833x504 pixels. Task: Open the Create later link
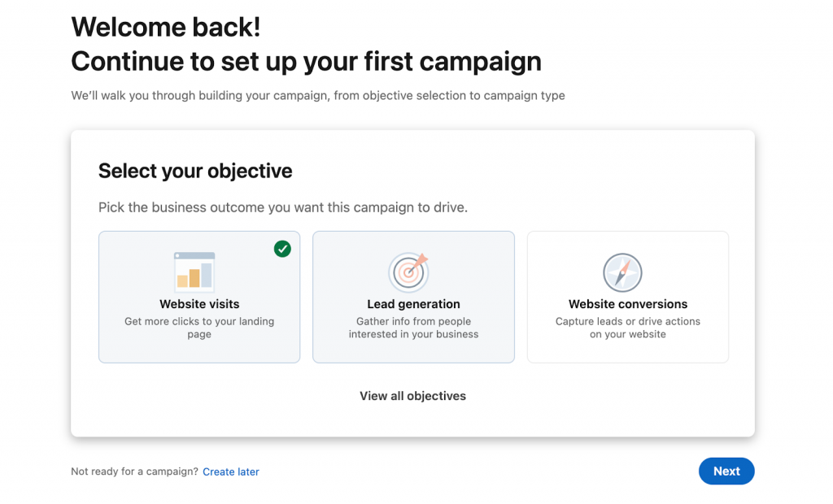pyautogui.click(x=230, y=471)
